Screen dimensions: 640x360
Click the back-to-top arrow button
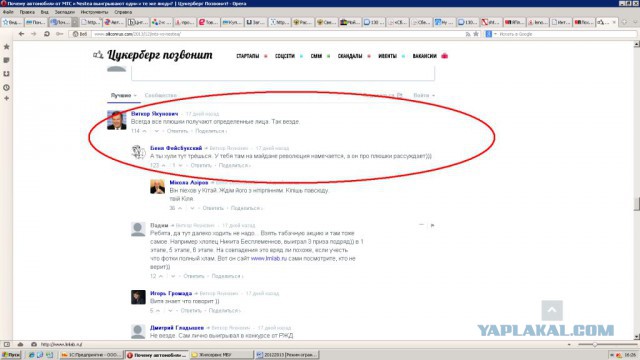point(552,310)
